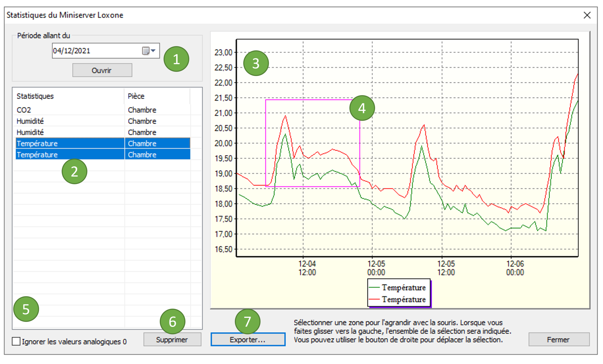Enable Ignorer les valeurs analogiques 0 checkbox
This screenshot has width=603, height=364.
click(16, 341)
